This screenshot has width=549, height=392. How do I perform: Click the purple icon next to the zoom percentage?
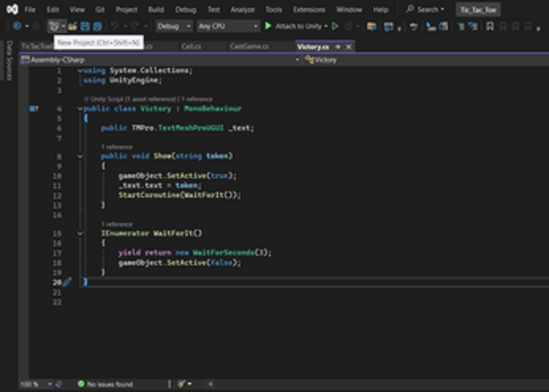pos(58,384)
